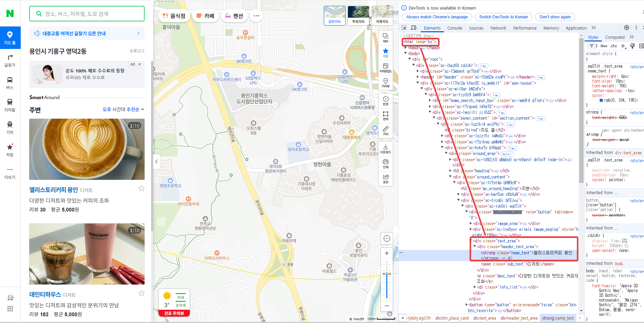Select the 거리 distance ruler tool
Image resolution: width=644 pixels, height=323 pixels.
coord(386,131)
